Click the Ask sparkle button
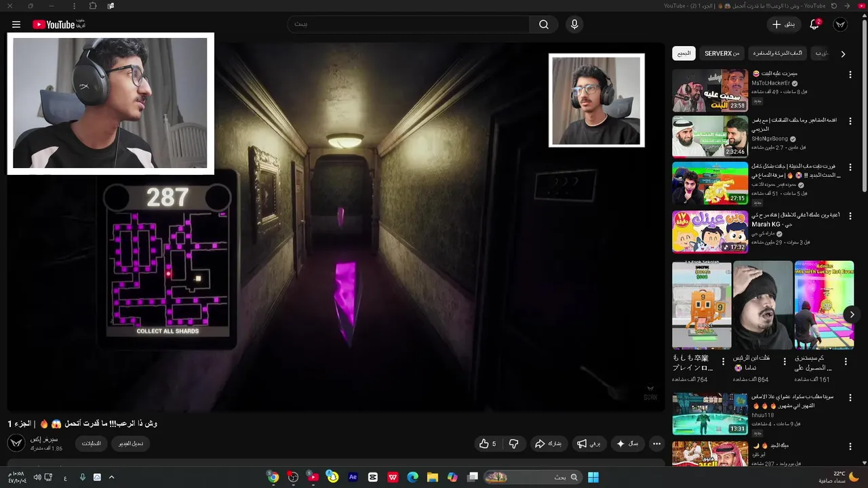 pos(627,444)
